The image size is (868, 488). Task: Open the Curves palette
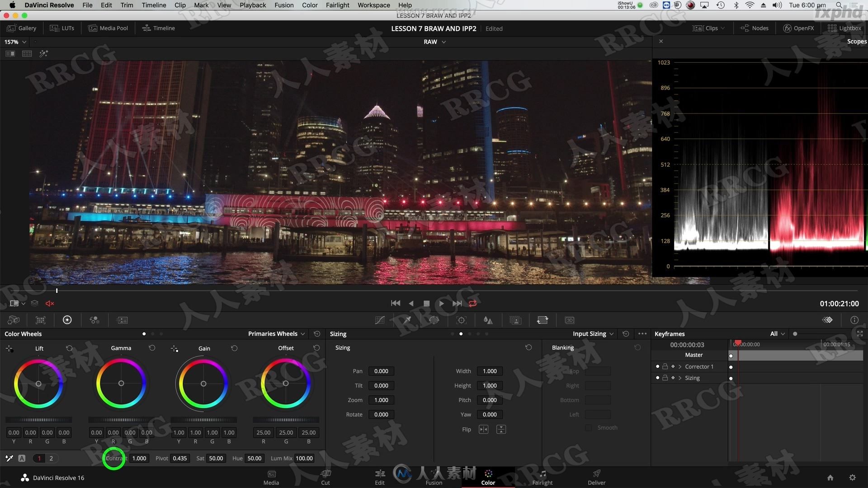pyautogui.click(x=380, y=320)
